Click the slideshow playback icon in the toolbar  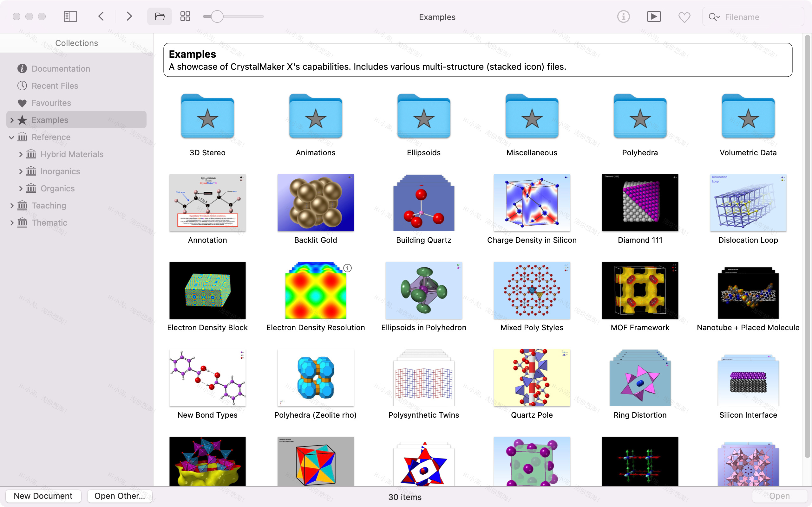pos(654,16)
